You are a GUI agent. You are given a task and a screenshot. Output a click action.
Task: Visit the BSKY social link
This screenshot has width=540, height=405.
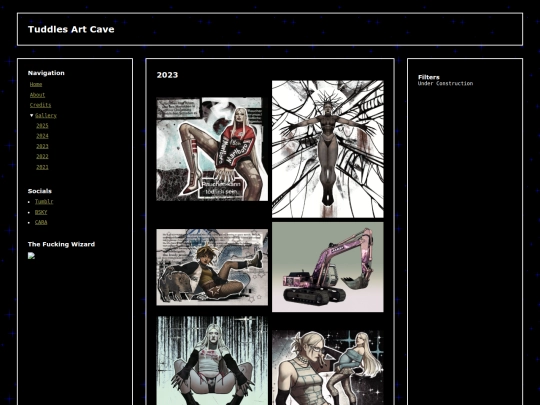[41, 212]
